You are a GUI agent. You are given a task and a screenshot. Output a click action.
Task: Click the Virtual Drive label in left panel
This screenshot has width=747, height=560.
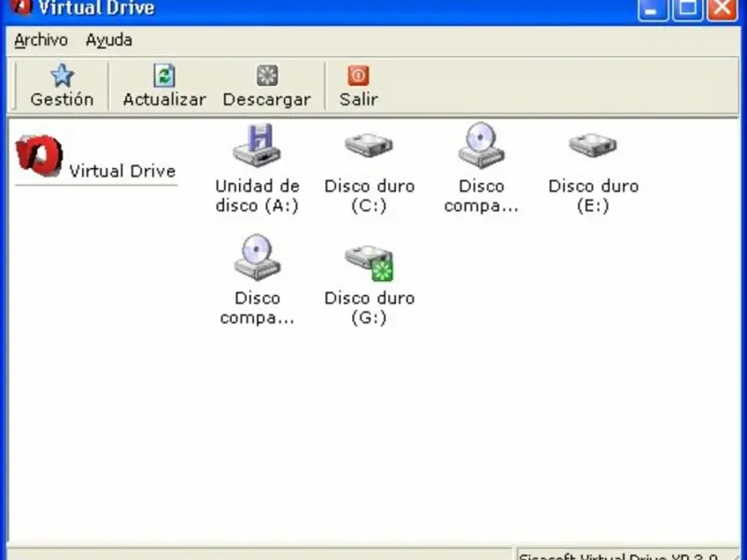pyautogui.click(x=122, y=171)
